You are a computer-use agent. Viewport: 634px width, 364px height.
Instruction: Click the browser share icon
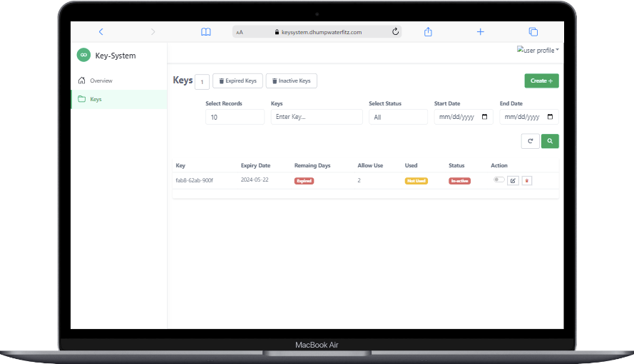coord(429,32)
